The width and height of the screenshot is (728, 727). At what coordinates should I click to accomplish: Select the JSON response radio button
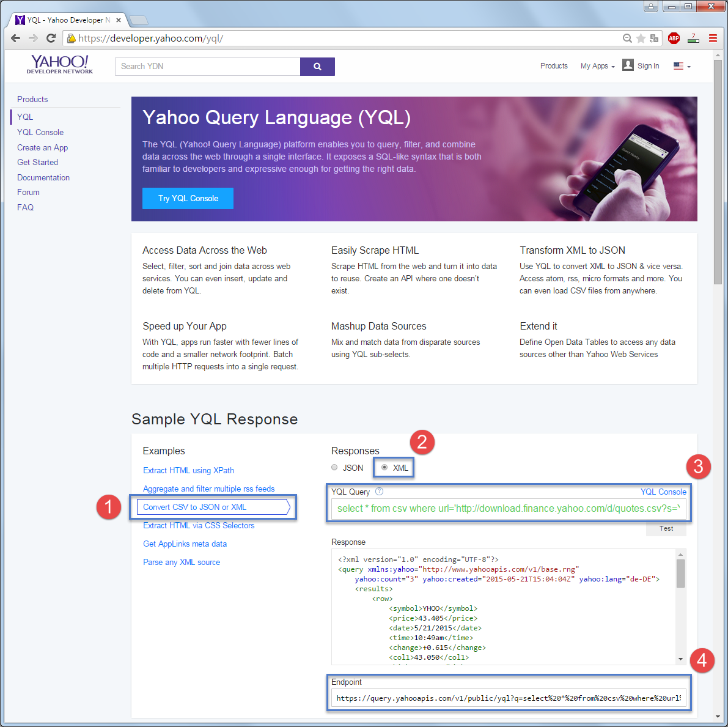[x=334, y=467]
